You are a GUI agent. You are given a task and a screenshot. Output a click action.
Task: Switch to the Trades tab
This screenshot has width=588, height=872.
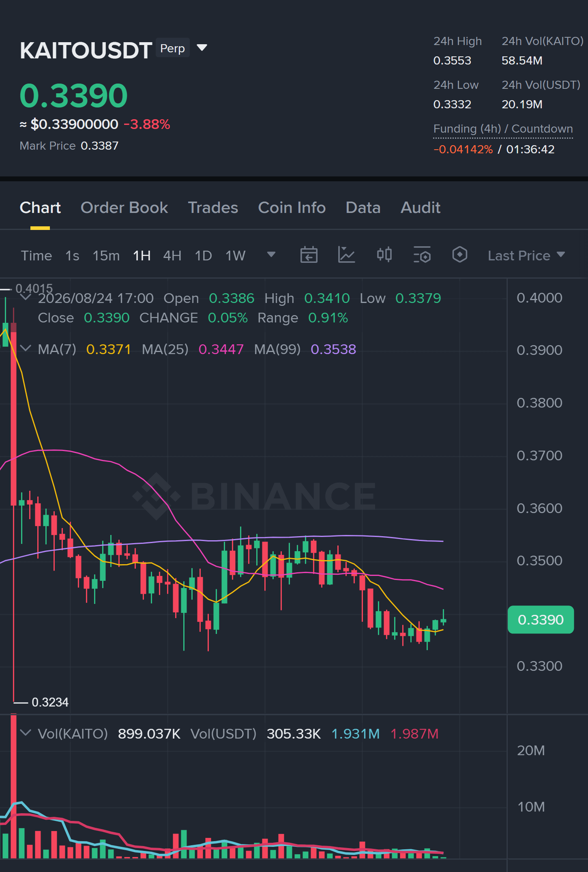click(213, 208)
